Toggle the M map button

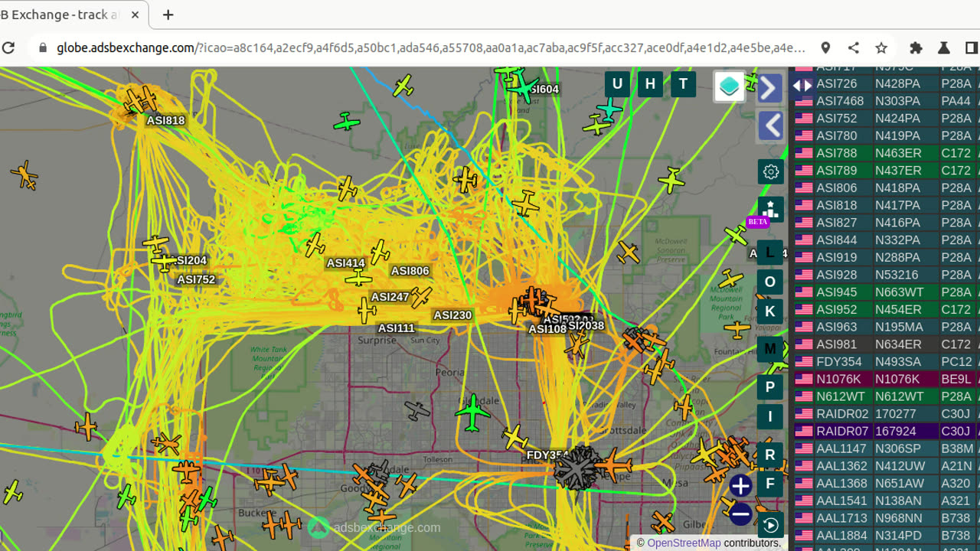click(x=770, y=349)
